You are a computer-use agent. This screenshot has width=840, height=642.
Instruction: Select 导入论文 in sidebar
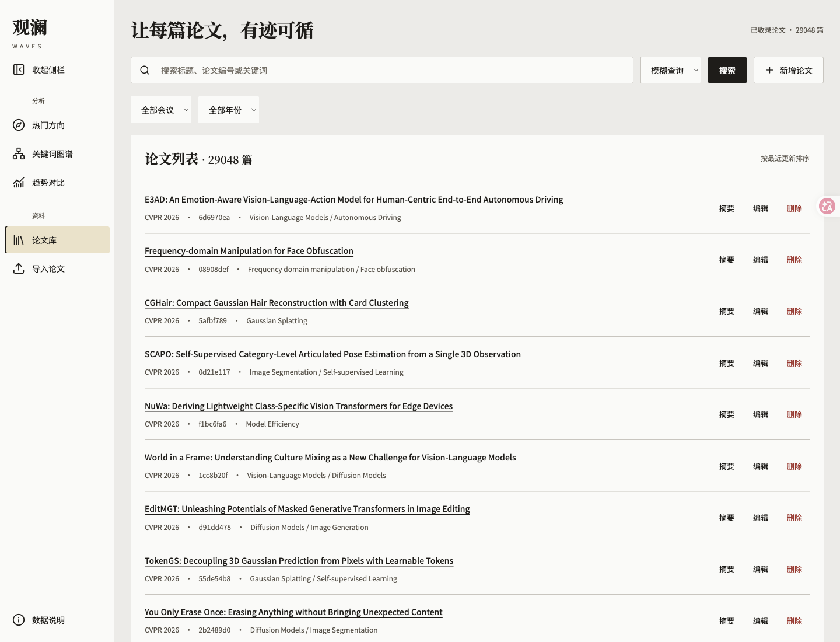click(57, 268)
